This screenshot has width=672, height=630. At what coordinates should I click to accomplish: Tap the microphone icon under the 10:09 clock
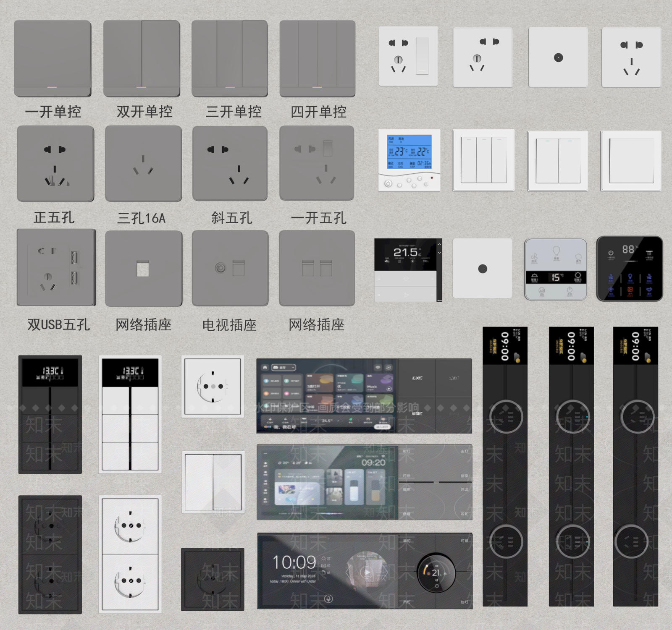pyautogui.click(x=328, y=599)
